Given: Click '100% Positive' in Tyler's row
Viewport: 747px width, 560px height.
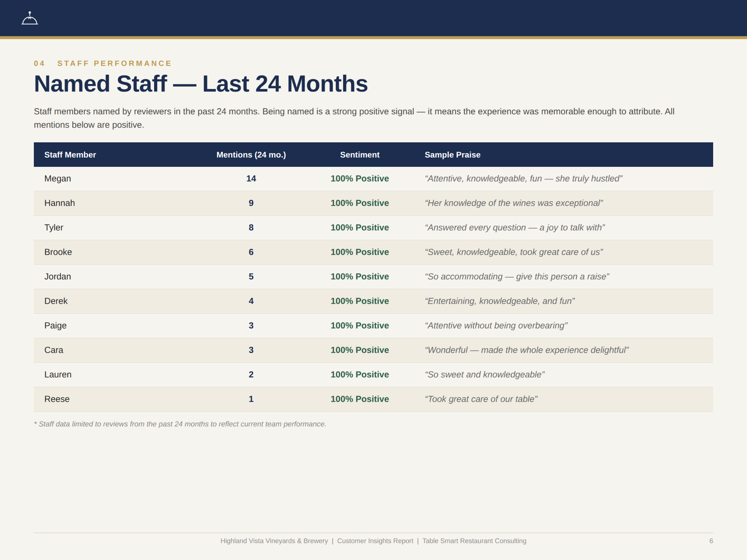Looking at the screenshot, I should (359, 227).
